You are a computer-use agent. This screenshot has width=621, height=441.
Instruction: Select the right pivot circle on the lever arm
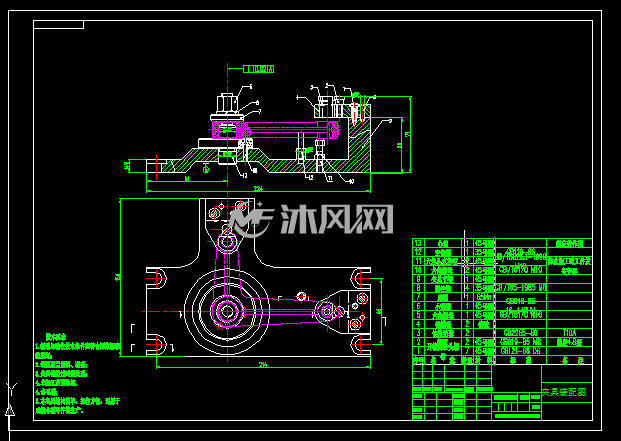[327, 312]
